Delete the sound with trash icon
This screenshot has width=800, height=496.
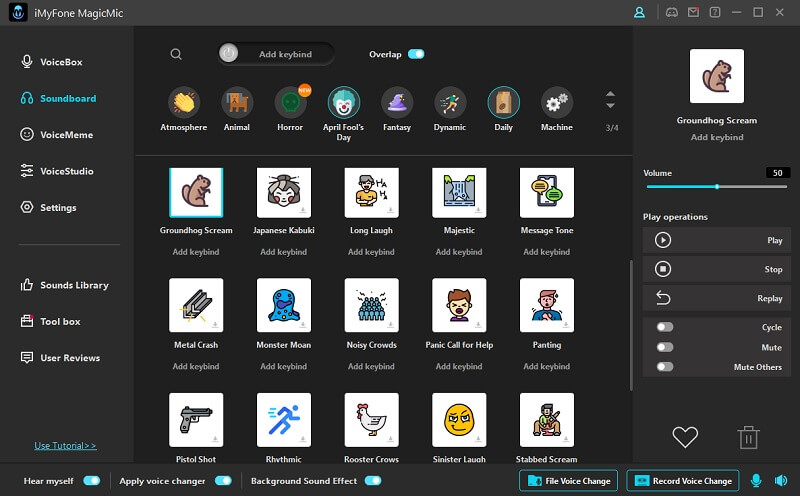point(748,437)
